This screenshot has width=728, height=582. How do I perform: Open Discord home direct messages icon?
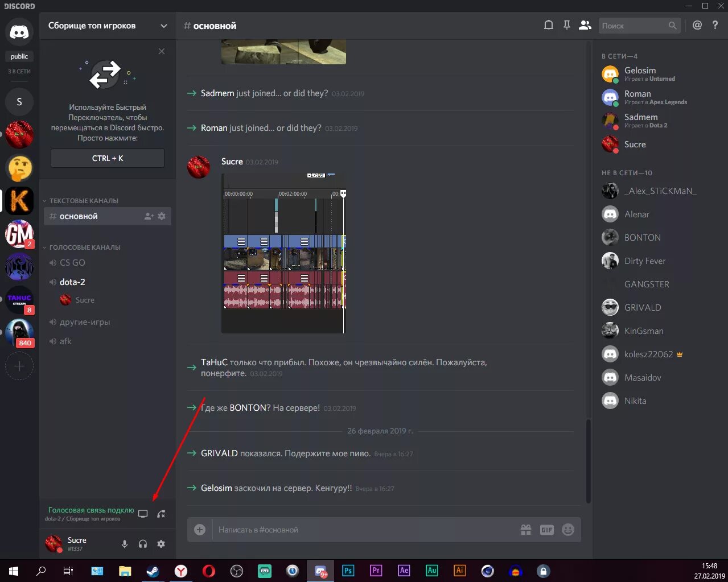[19, 32]
